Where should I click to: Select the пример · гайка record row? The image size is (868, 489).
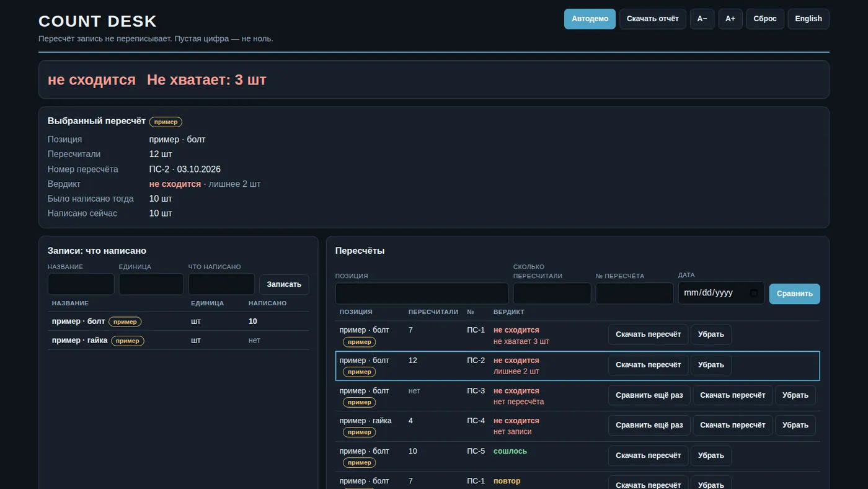(179, 341)
